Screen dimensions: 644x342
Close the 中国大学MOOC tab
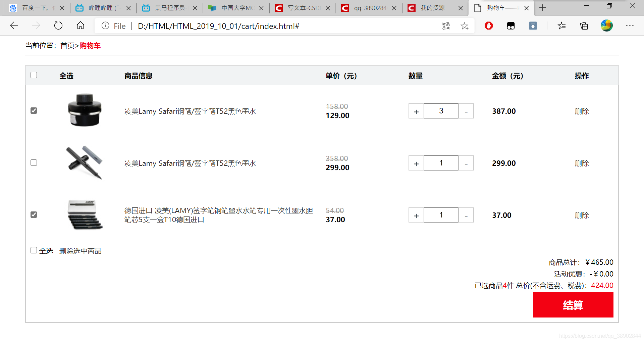pyautogui.click(x=261, y=8)
